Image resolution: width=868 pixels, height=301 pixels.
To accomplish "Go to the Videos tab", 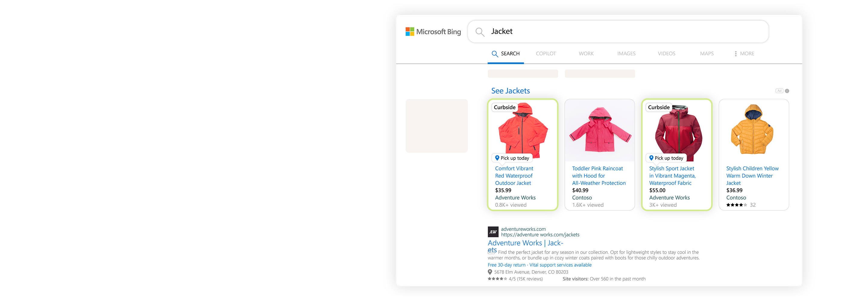I will coord(666,54).
